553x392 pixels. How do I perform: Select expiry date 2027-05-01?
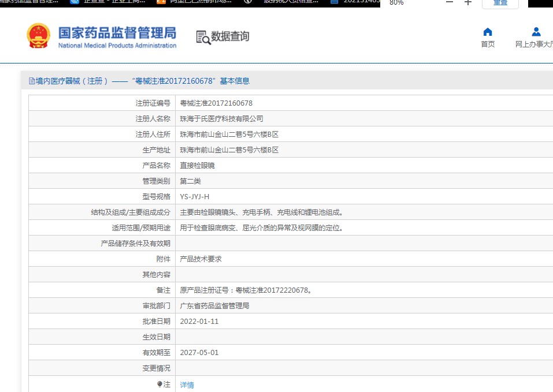click(x=199, y=352)
